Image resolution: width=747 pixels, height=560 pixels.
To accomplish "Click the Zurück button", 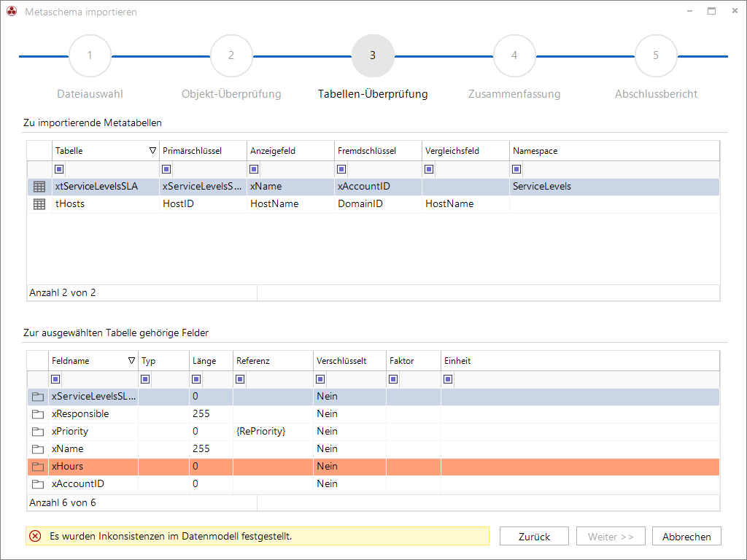I will [x=534, y=536].
